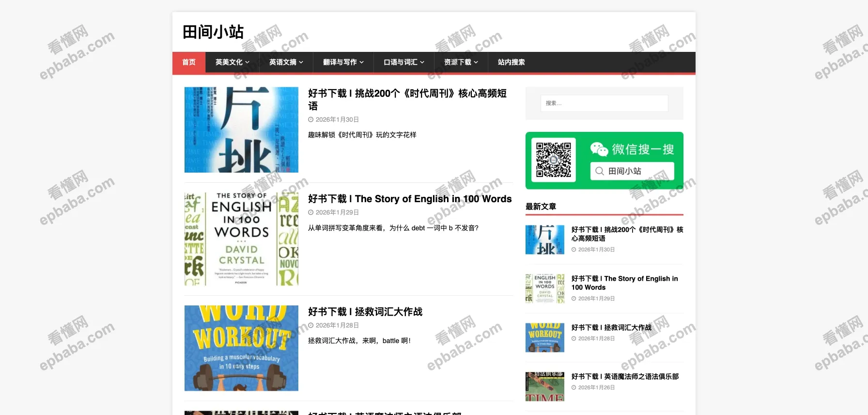This screenshot has height=415, width=868.
Task: Open the 时代周刊 book cover thumbnail in main list
Action: (241, 130)
